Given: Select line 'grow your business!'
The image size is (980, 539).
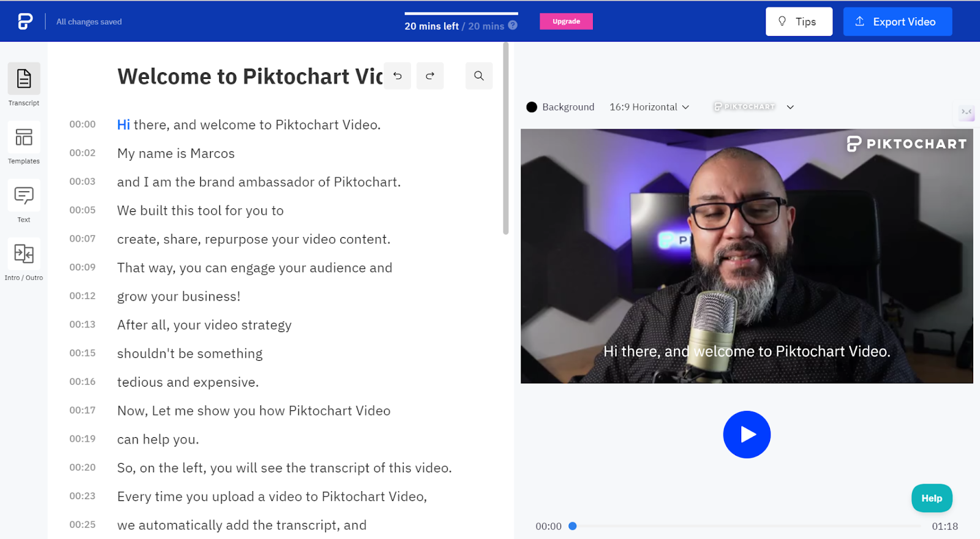Looking at the screenshot, I should (179, 296).
